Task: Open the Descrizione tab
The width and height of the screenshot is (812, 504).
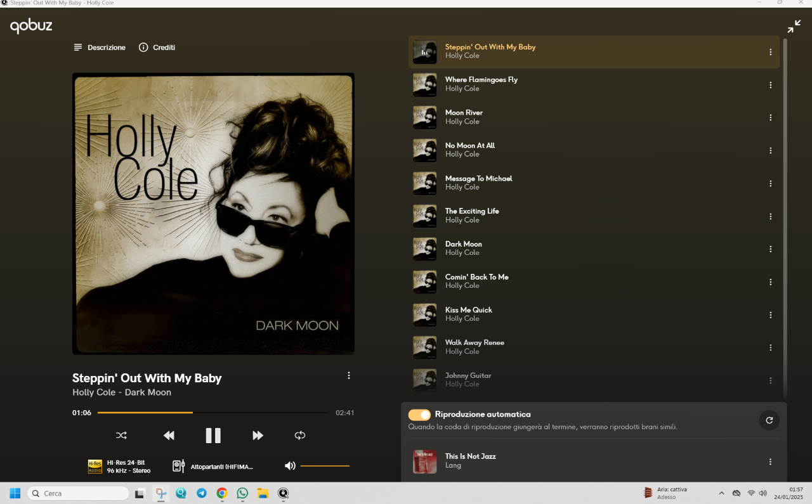Action: pos(100,48)
